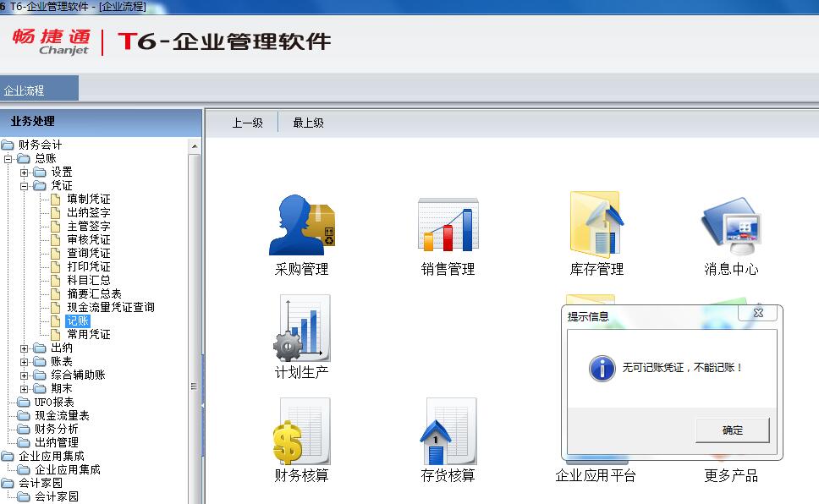Select the top-level 财务会计 node
This screenshot has height=504, width=819.
(x=41, y=145)
